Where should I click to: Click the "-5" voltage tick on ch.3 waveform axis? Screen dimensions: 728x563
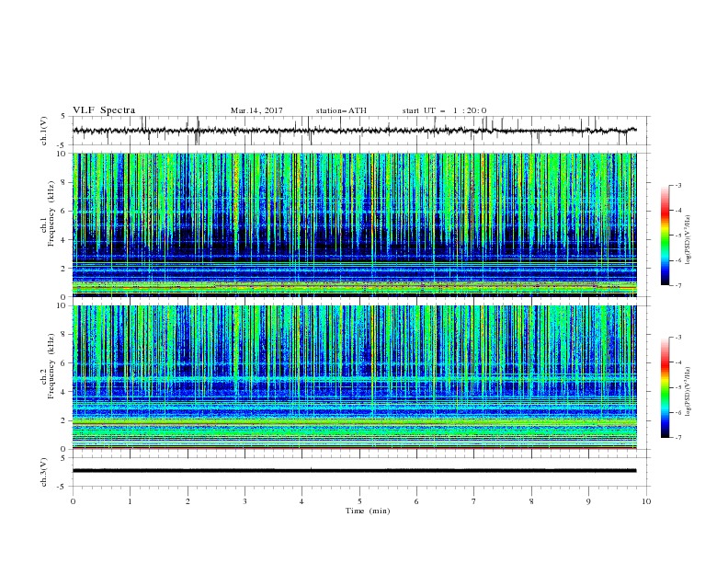[63, 487]
